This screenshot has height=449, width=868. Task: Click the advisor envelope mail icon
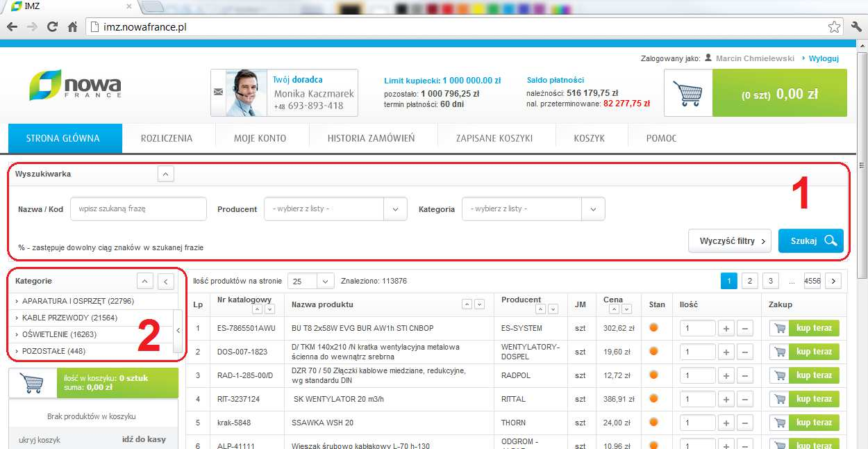pos(218,92)
